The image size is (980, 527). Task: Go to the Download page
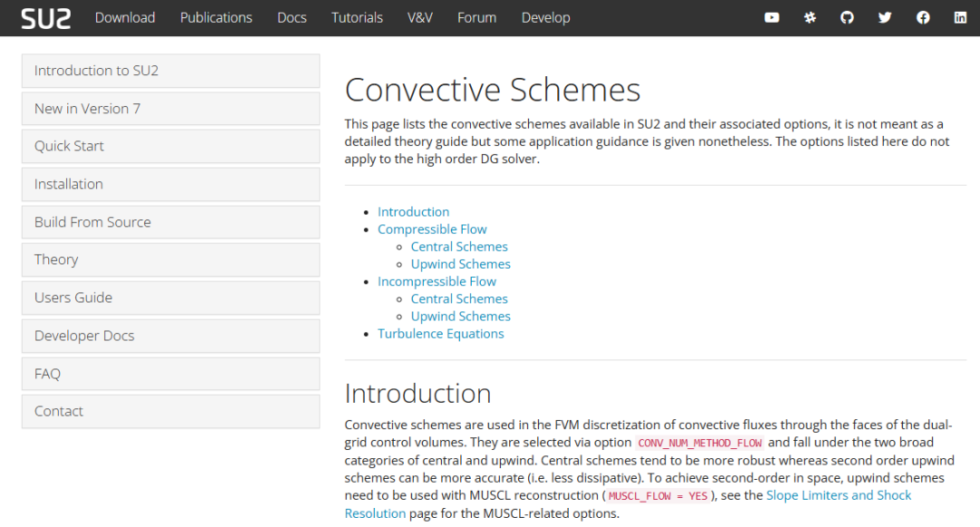coord(125,17)
